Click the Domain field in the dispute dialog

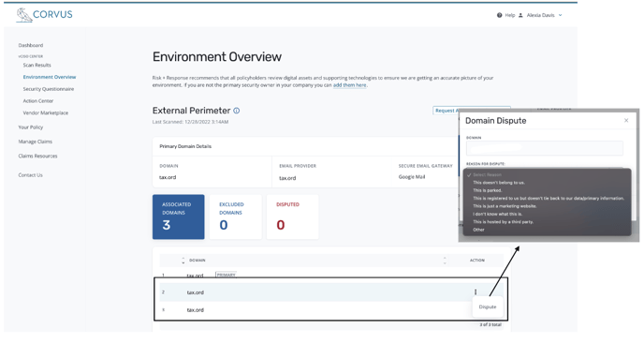544,148
